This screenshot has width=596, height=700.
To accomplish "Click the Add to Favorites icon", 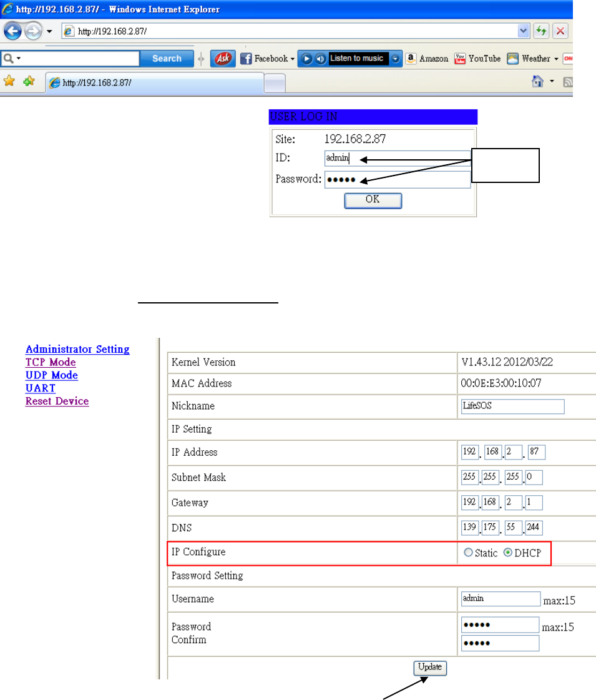I will pos(29,81).
